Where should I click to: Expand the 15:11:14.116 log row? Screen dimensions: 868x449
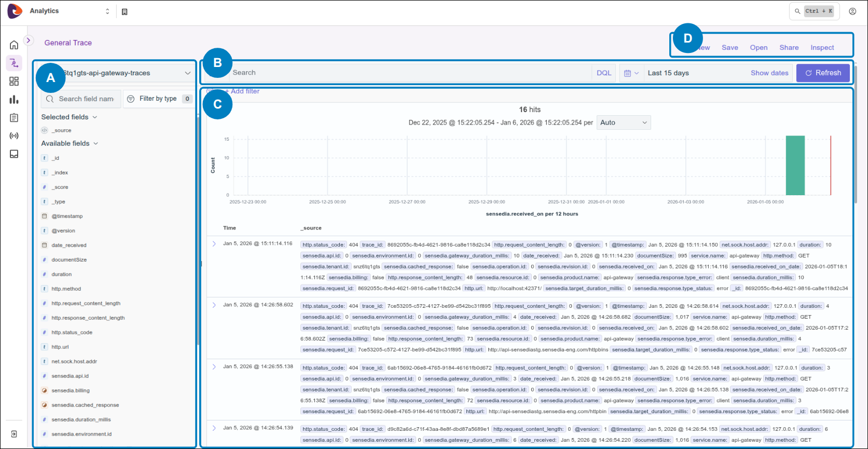[x=214, y=244]
